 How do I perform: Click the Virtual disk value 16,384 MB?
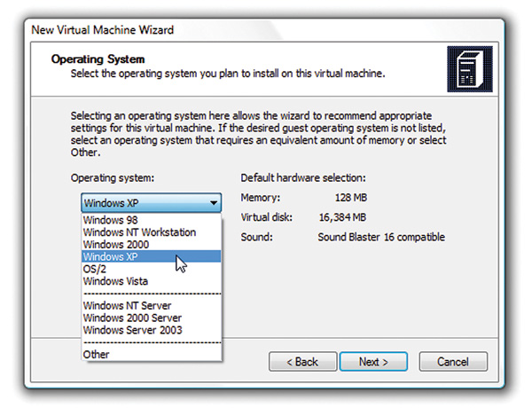click(342, 217)
